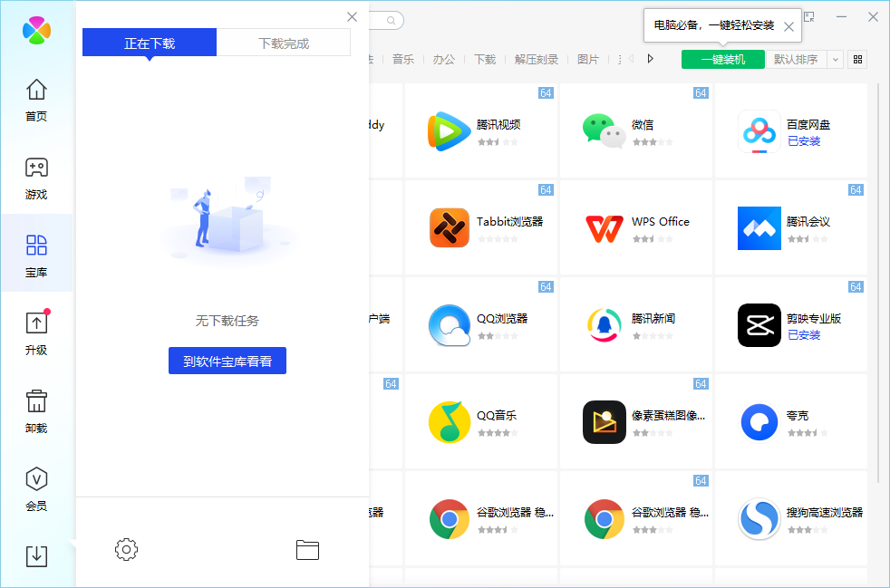Image resolution: width=890 pixels, height=588 pixels.
Task: Open the 腾讯会议 app icon
Action: (x=759, y=228)
